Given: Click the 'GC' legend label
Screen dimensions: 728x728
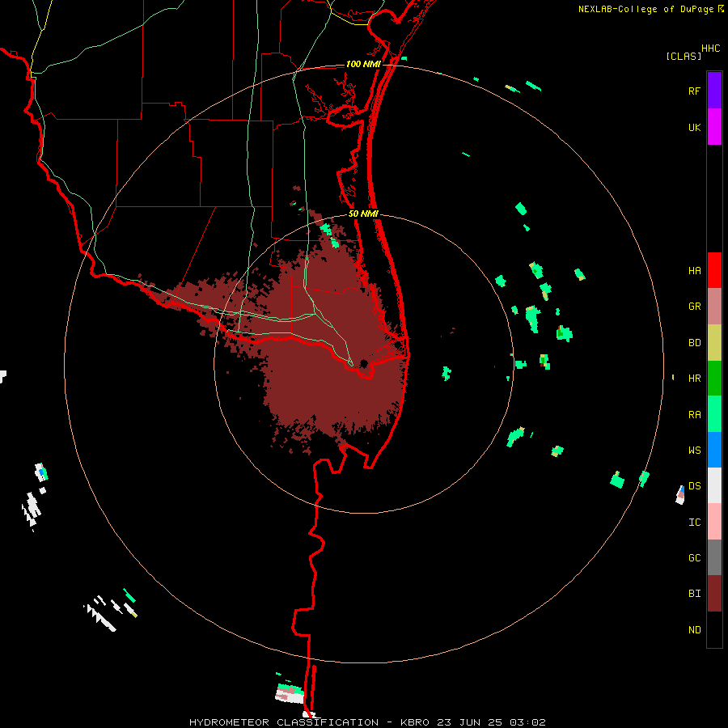Looking at the screenshot, I should [694, 558].
